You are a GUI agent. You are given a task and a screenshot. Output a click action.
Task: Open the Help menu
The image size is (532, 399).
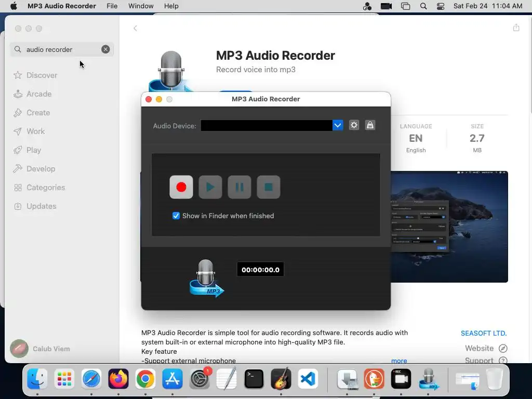(x=171, y=6)
